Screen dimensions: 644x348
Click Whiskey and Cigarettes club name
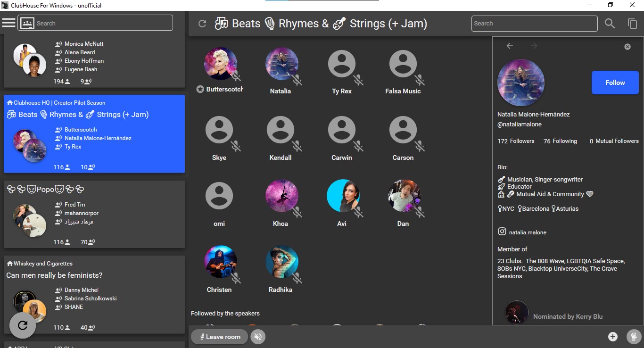43,264
